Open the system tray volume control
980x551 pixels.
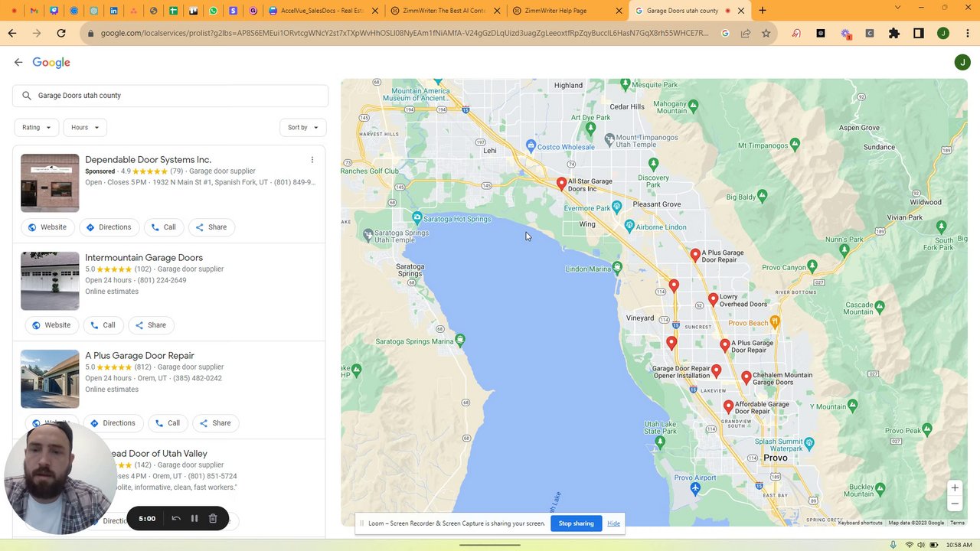(x=920, y=545)
